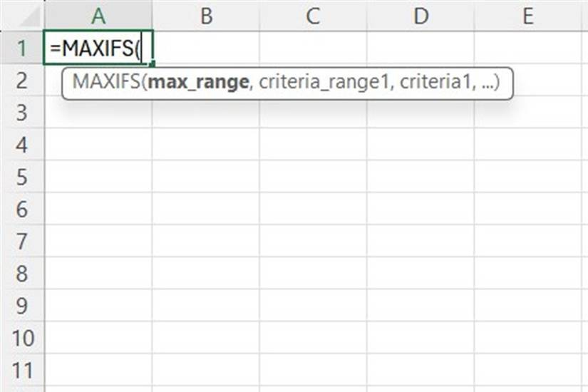
Task: Select column D header
Action: 421,16
